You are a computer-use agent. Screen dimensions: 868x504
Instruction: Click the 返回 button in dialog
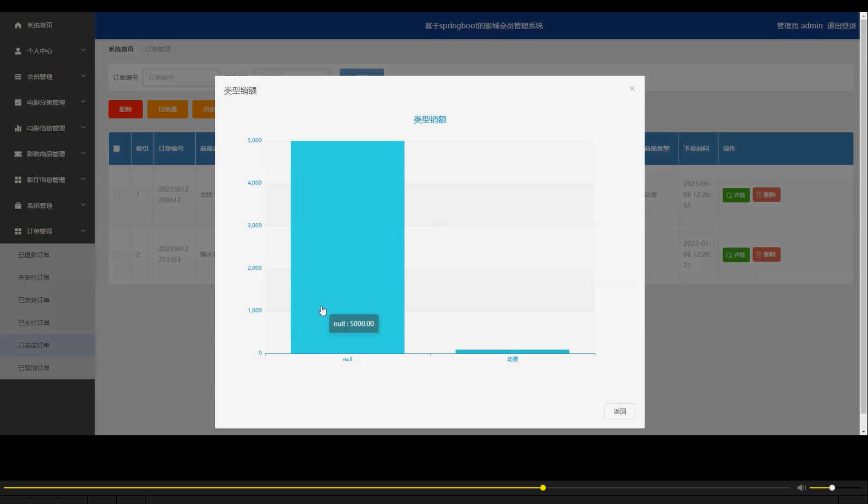pos(620,411)
